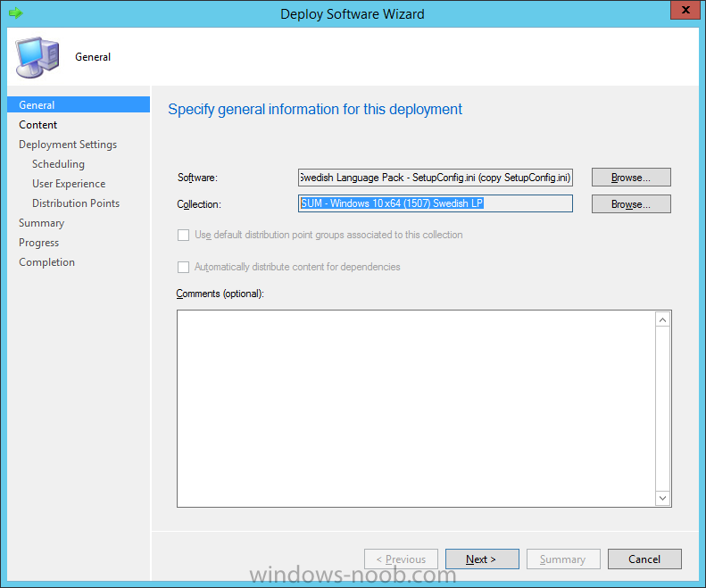706x588 pixels.
Task: Select the General step in the sidebar
Action: tap(79, 104)
